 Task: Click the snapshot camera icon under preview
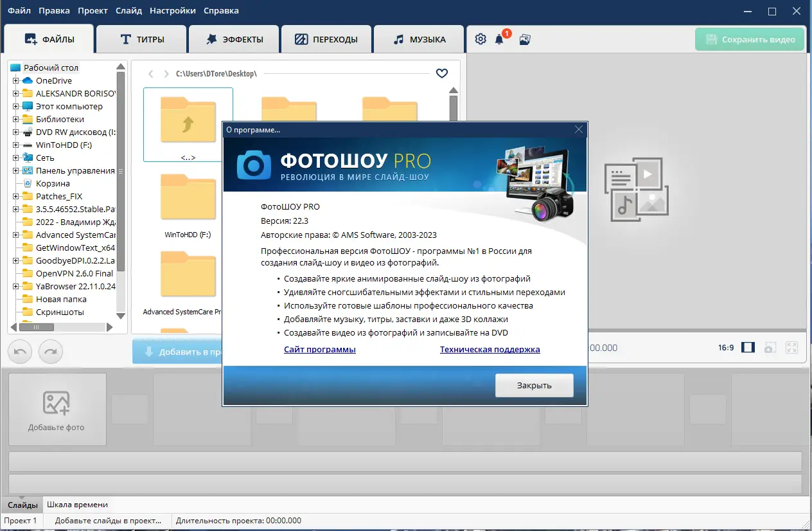pos(770,348)
